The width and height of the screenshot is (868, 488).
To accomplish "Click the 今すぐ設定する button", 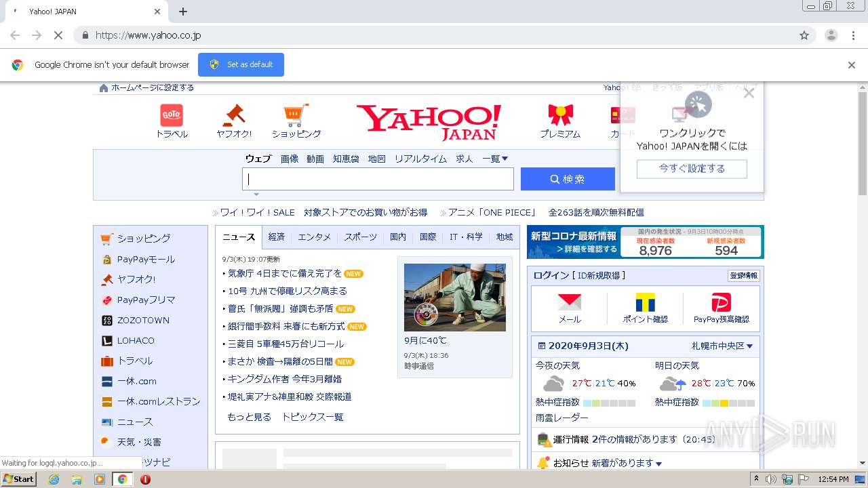I will coord(692,169).
